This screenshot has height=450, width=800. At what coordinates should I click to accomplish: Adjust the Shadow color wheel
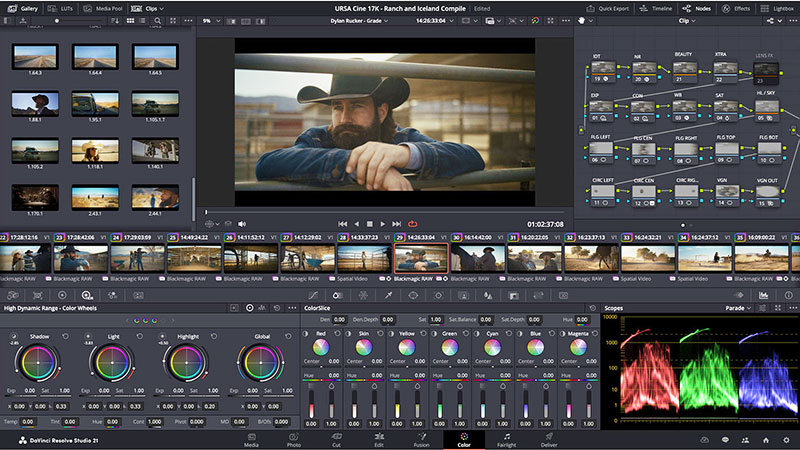[37, 363]
